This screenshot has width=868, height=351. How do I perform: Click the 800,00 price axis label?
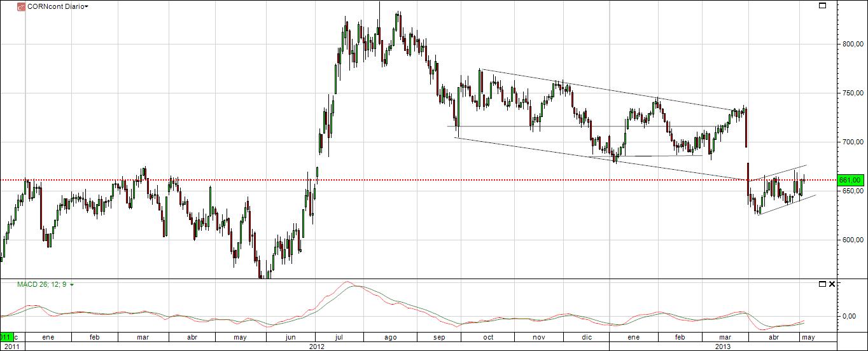pyautogui.click(x=850, y=45)
